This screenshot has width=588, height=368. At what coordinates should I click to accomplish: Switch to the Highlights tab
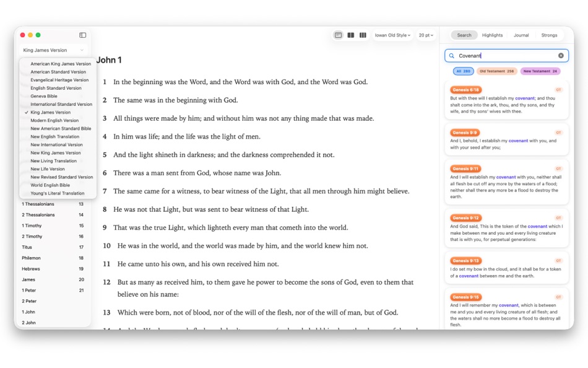(x=492, y=35)
